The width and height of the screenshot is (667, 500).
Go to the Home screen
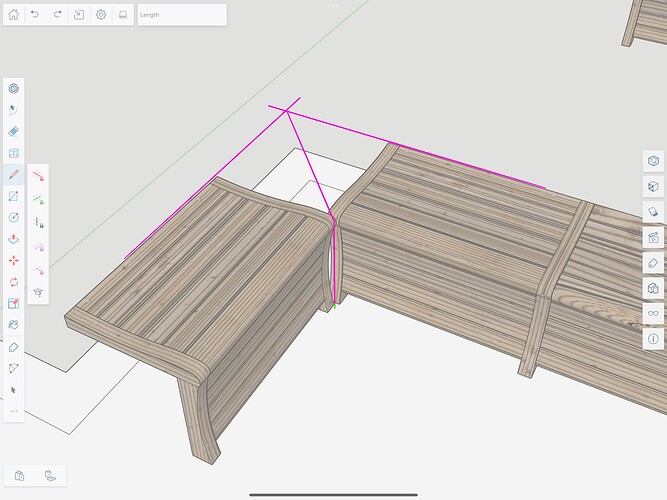(14, 14)
